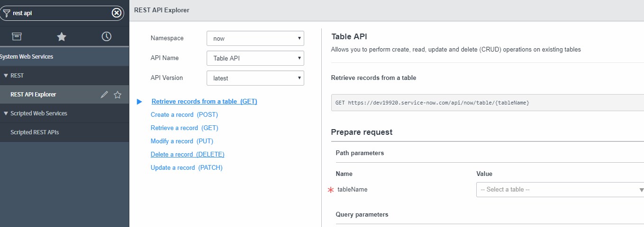Click the Namespace field label
The width and height of the screenshot is (644, 227).
167,38
